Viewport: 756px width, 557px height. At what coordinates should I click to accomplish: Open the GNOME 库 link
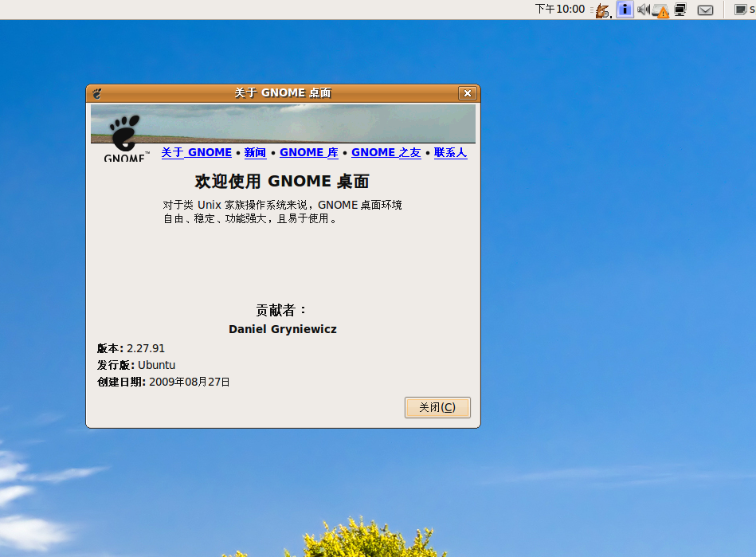tap(308, 152)
